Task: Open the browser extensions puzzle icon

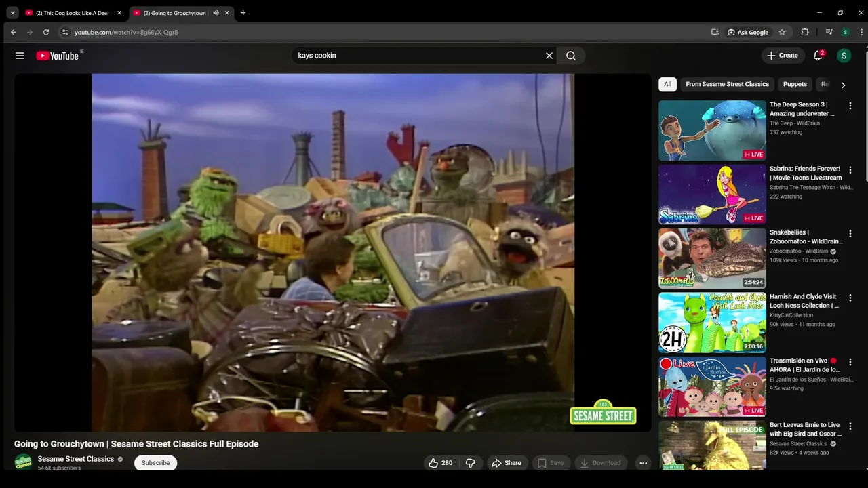Action: [x=805, y=32]
